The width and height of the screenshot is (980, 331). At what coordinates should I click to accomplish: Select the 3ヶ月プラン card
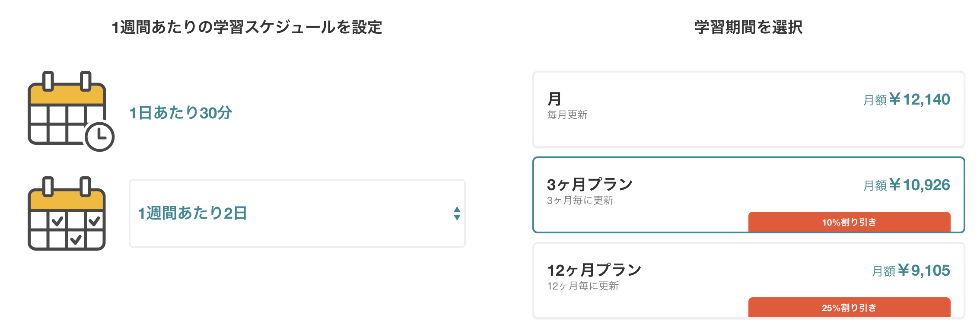click(x=748, y=195)
